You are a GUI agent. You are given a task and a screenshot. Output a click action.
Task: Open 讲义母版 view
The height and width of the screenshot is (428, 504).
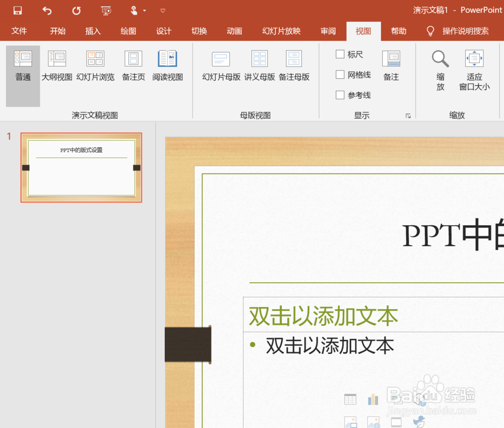pyautogui.click(x=260, y=66)
